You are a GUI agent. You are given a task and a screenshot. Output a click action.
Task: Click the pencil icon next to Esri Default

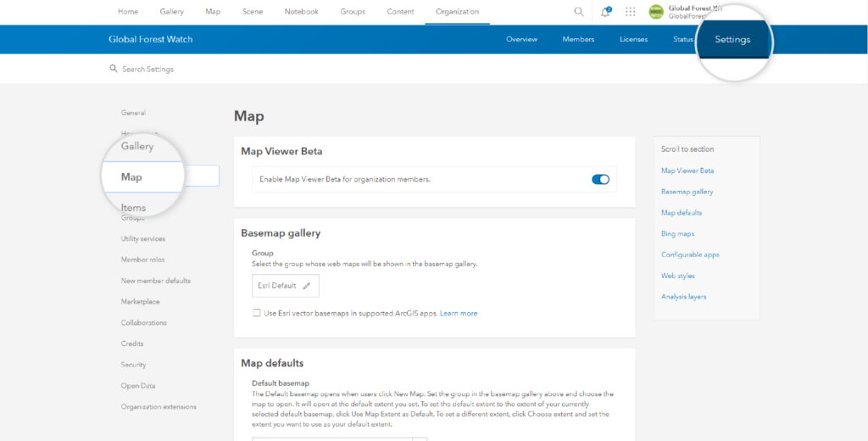point(307,286)
